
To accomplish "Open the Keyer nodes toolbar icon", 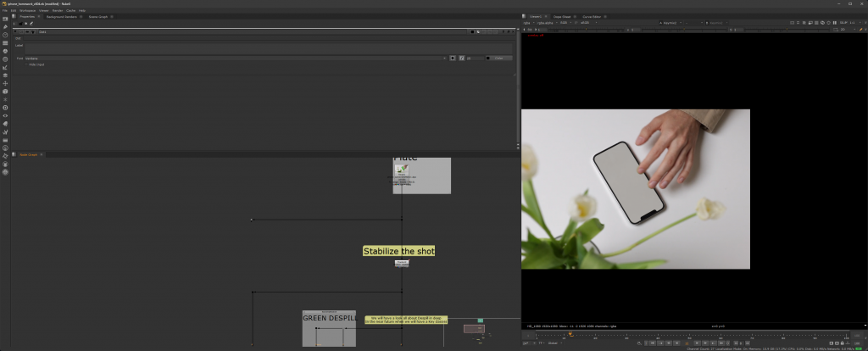I will tap(5, 67).
